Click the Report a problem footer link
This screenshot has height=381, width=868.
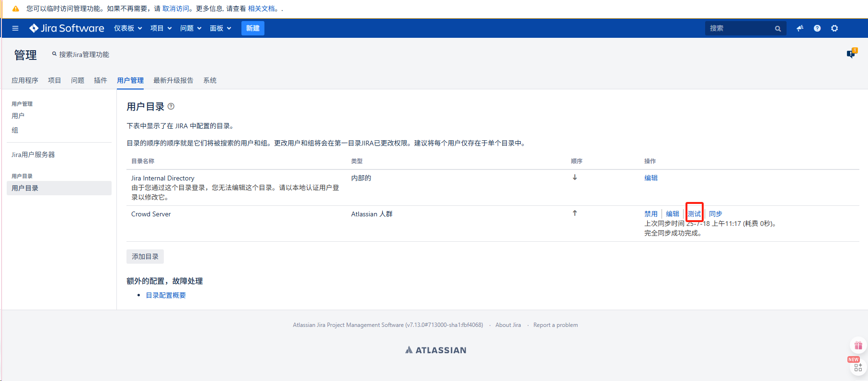(x=556, y=325)
